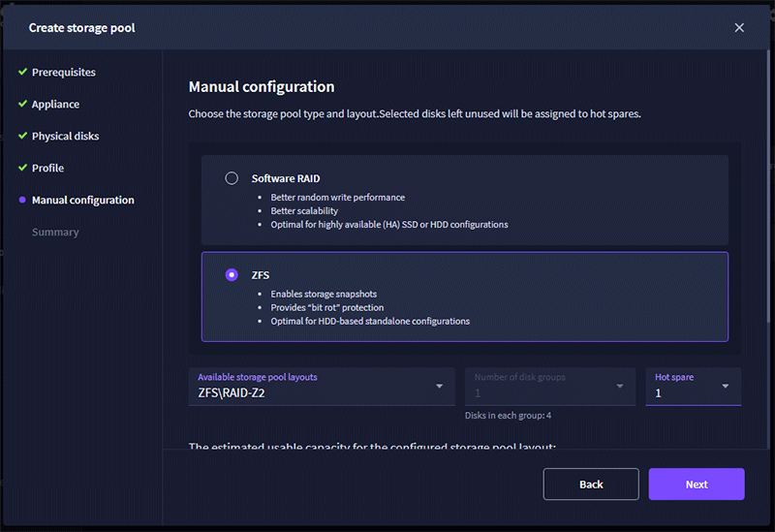The width and height of the screenshot is (775, 532).
Task: Click the Next button
Action: [x=697, y=484]
